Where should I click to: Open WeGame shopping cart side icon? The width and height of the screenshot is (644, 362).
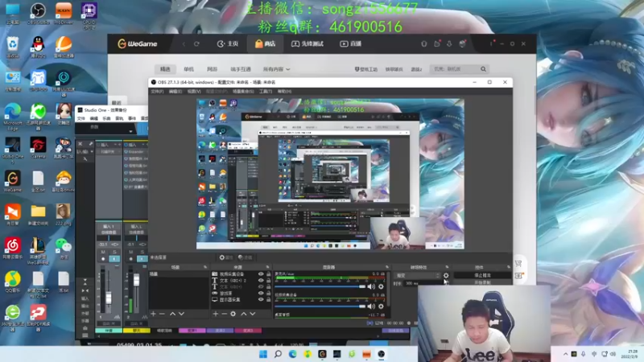tap(518, 263)
